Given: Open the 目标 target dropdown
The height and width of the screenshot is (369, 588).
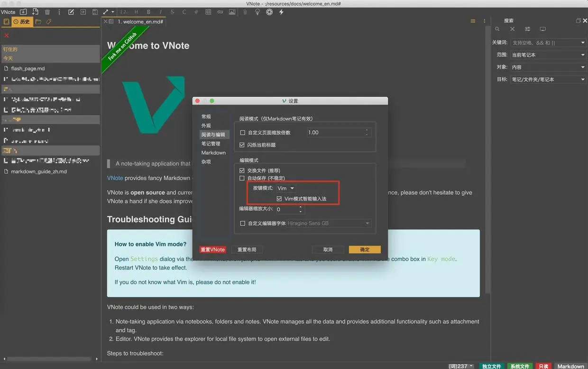Looking at the screenshot, I should point(548,80).
